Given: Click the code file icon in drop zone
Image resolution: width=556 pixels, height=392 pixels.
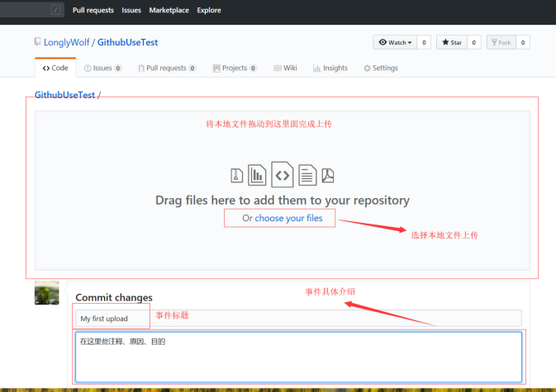Looking at the screenshot, I should (x=283, y=174).
